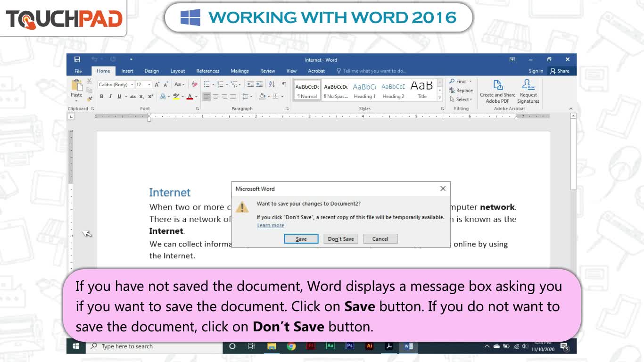Click the numbered list icon
644x362 pixels.
tap(220, 84)
